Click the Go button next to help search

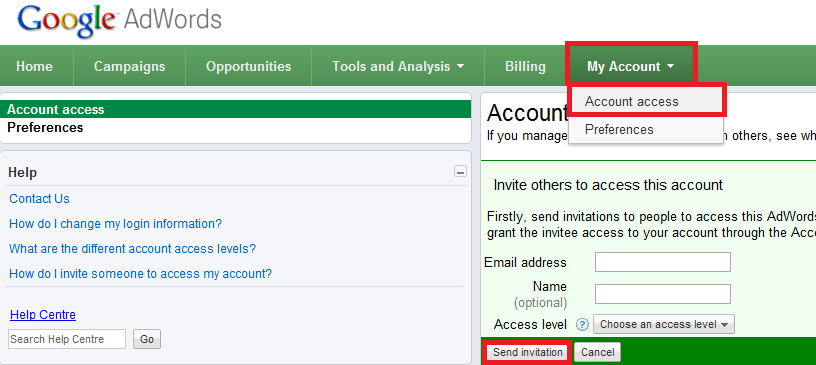tap(147, 339)
